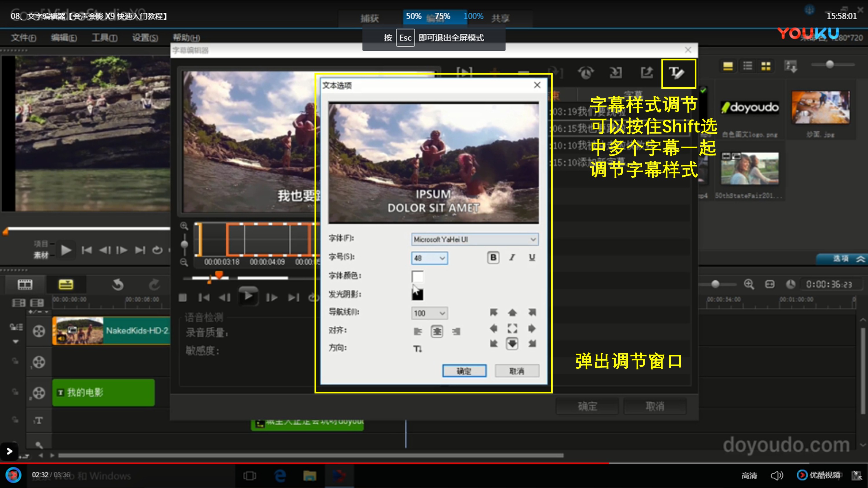Position text at center of screen

point(512,328)
